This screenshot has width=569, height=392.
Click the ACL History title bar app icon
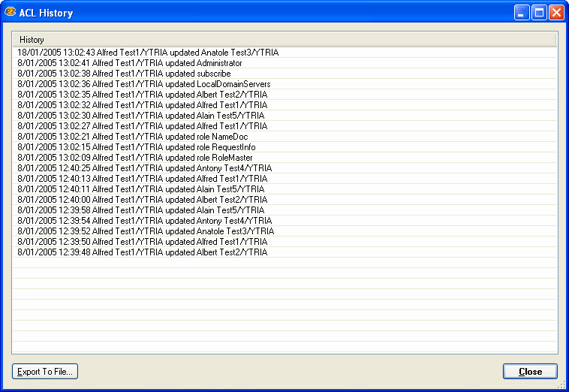[x=11, y=13]
